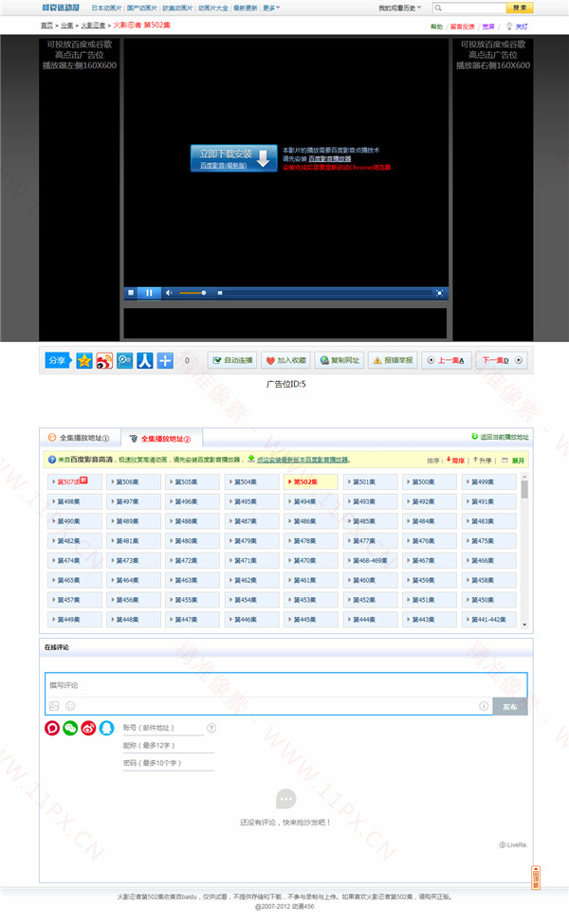The image size is (569, 924).
Task: Sort episodes by 升序 ascending
Action: pyautogui.click(x=482, y=461)
